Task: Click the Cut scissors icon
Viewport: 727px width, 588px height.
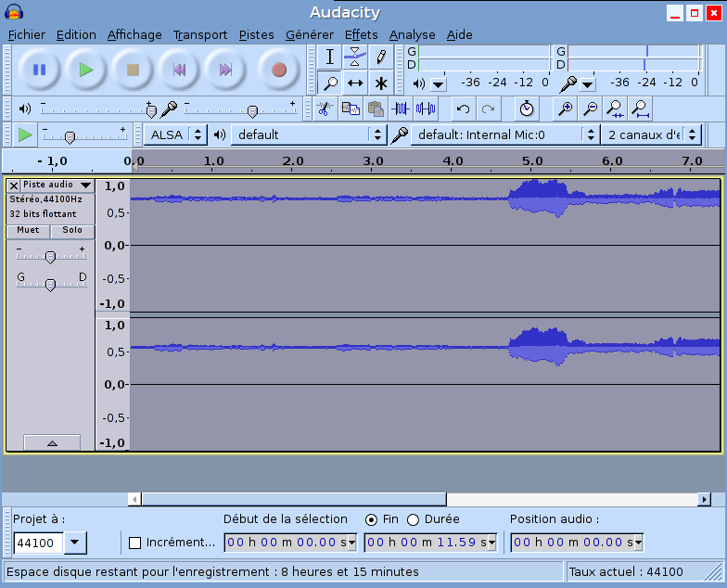Action: pyautogui.click(x=325, y=109)
